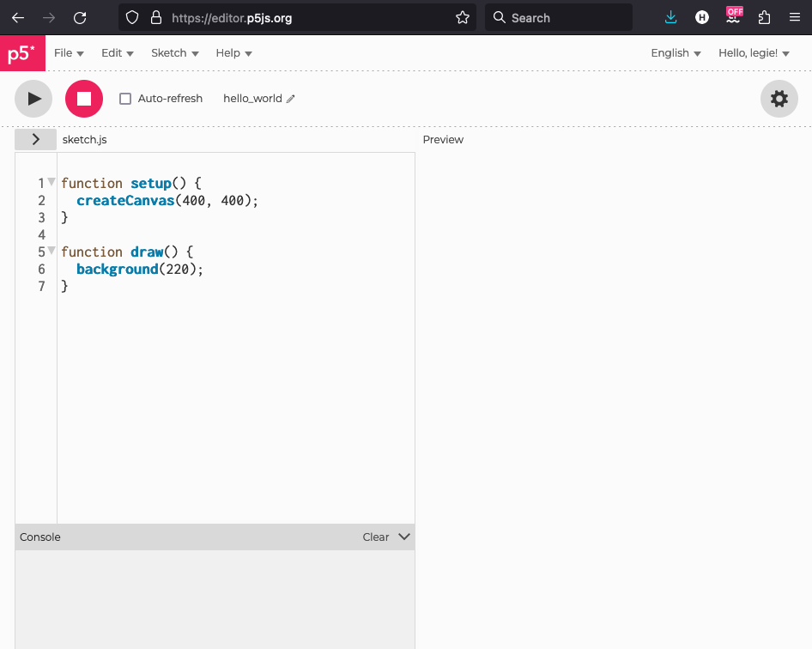Open the editor settings gear
Image resolution: width=812 pixels, height=649 pixels.
tap(779, 99)
